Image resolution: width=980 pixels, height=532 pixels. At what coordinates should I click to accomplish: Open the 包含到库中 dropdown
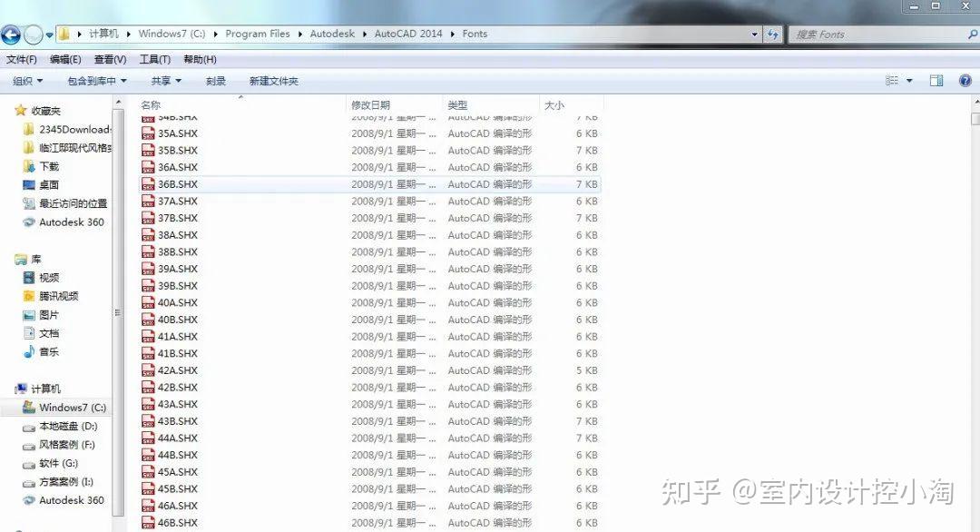[97, 81]
